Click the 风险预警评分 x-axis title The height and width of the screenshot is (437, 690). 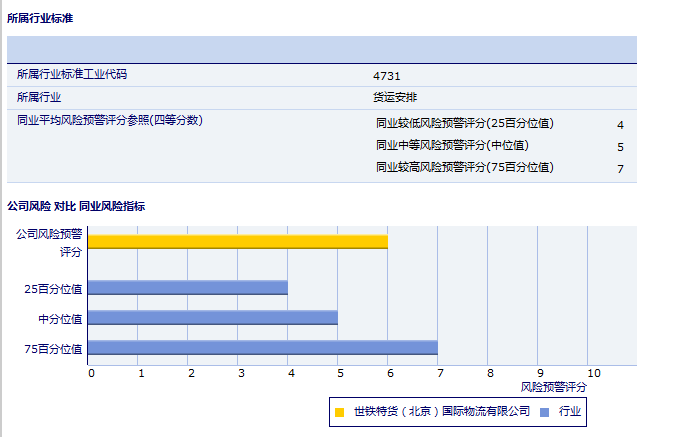click(x=554, y=386)
